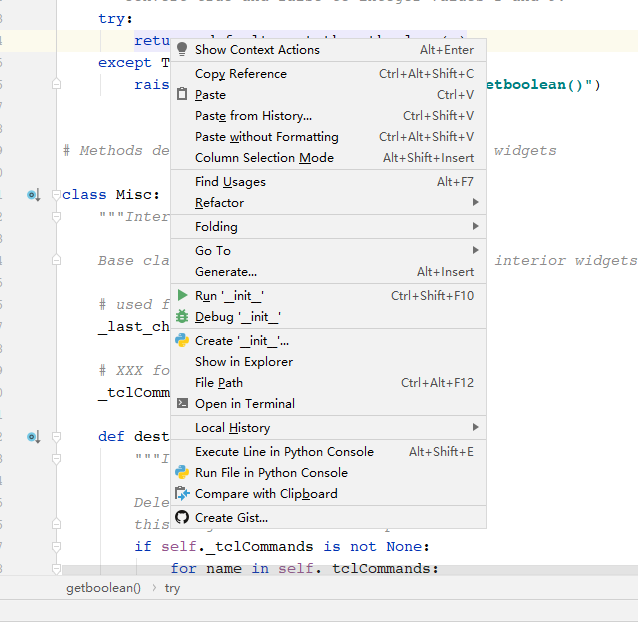
Task: Collapse the class Misc fold marker
Action: coord(57,195)
